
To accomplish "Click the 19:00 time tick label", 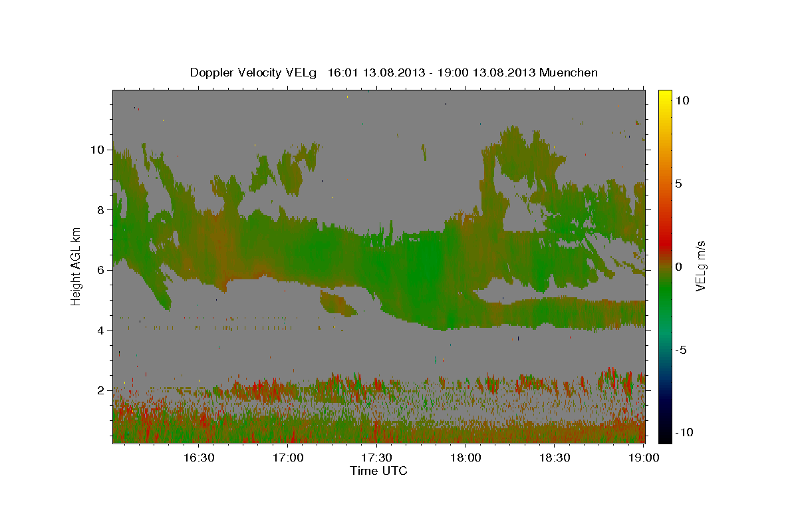I will [644, 458].
